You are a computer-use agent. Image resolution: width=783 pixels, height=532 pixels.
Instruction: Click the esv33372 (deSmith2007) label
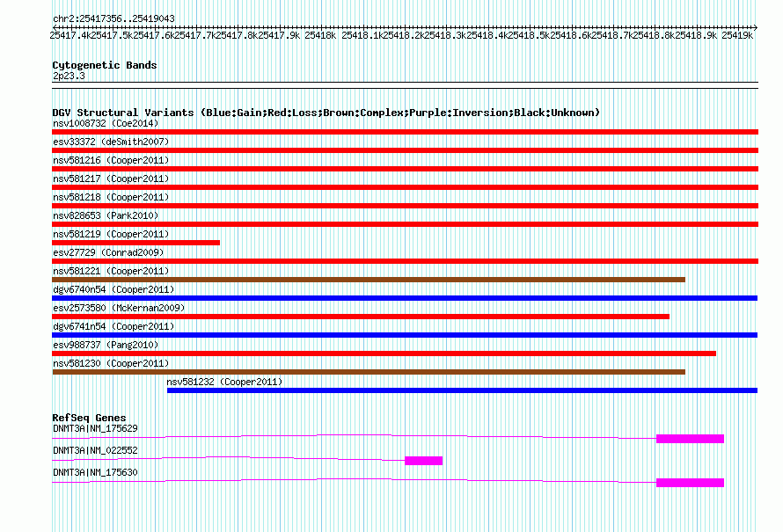click(111, 142)
